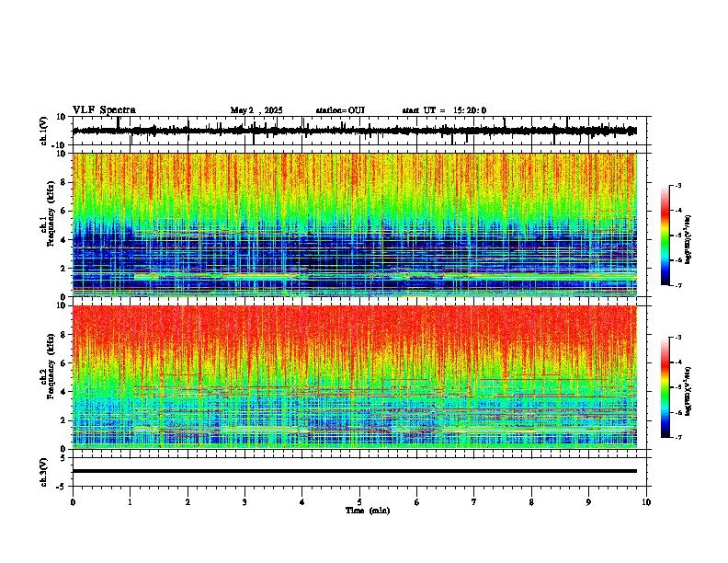Click the "-7" label on ch.2 color scale
The image size is (728, 563).
(x=677, y=437)
